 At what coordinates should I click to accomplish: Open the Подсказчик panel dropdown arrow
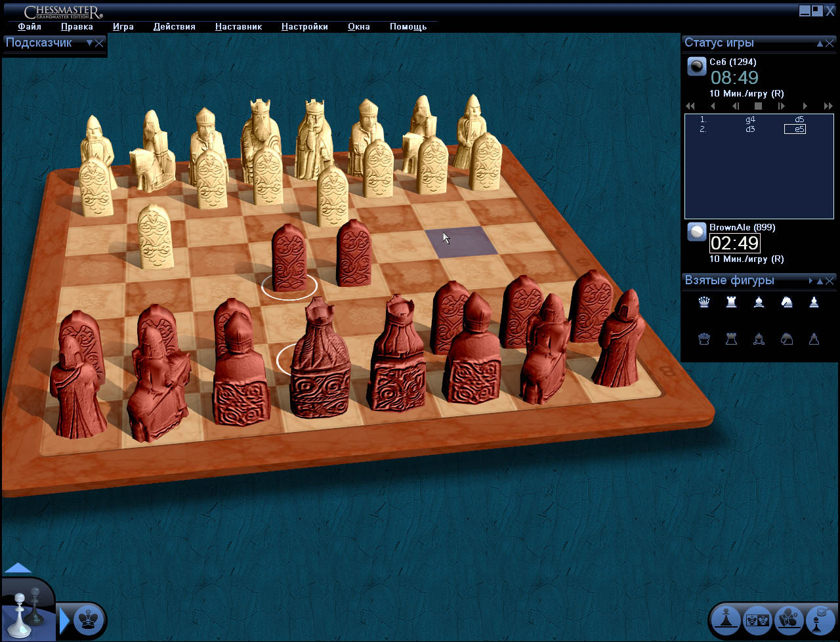[89, 43]
